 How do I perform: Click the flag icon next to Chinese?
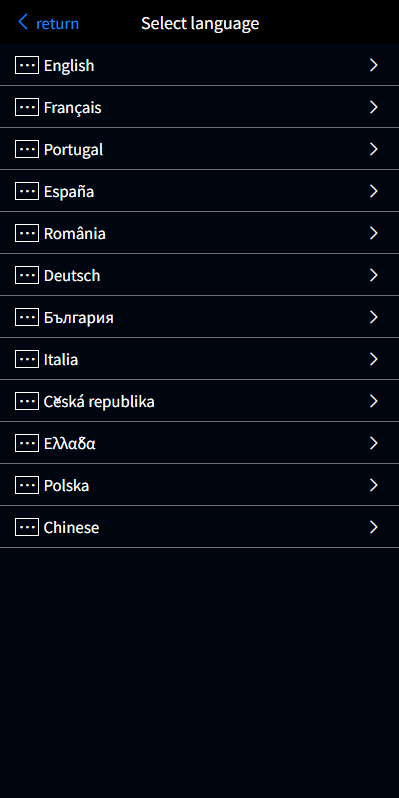tap(27, 527)
